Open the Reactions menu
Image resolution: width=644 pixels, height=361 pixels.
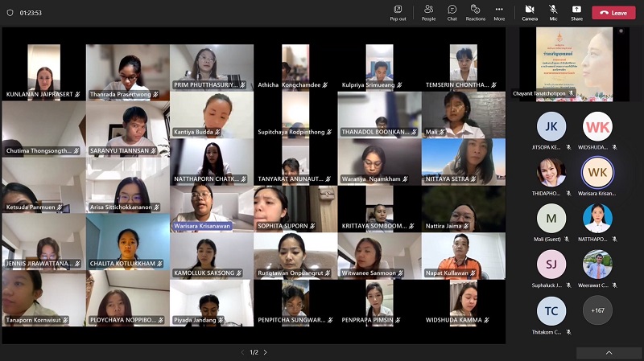click(x=476, y=12)
